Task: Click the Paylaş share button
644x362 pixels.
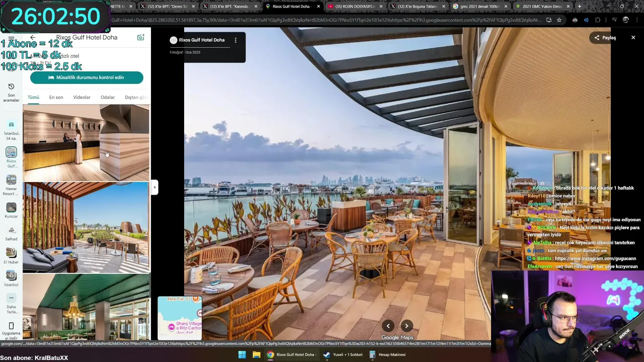Action: pyautogui.click(x=605, y=38)
